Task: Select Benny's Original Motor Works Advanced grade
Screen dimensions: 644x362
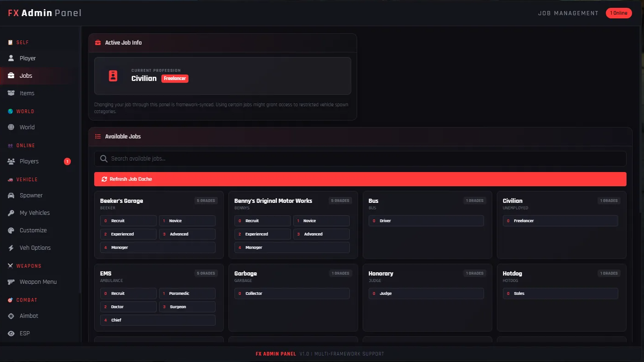Action: [321, 234]
